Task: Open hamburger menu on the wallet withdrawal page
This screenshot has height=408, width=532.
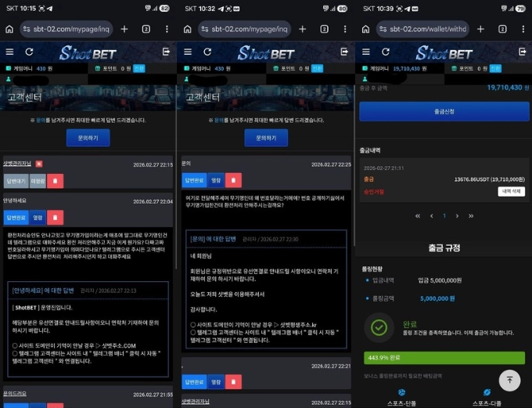Action: pos(365,52)
